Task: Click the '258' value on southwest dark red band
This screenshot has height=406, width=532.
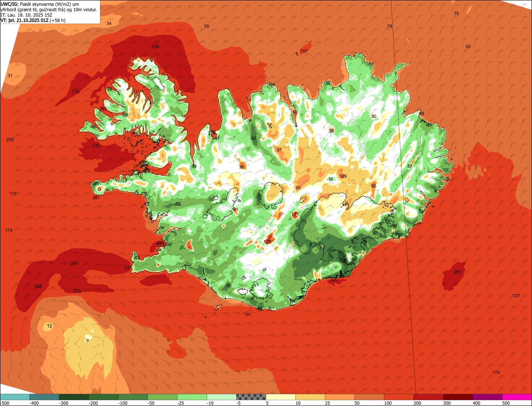Action: tap(38, 286)
